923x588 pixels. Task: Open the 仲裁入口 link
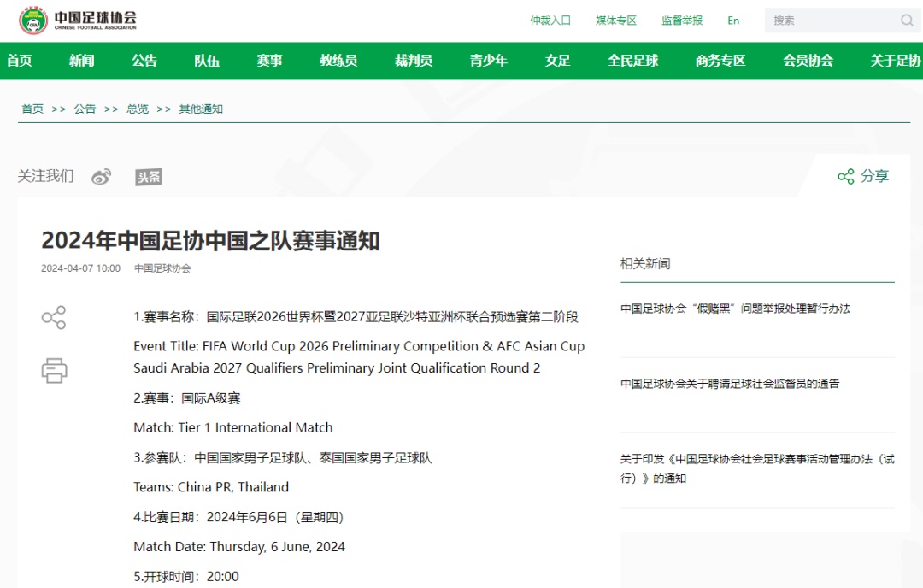(550, 21)
